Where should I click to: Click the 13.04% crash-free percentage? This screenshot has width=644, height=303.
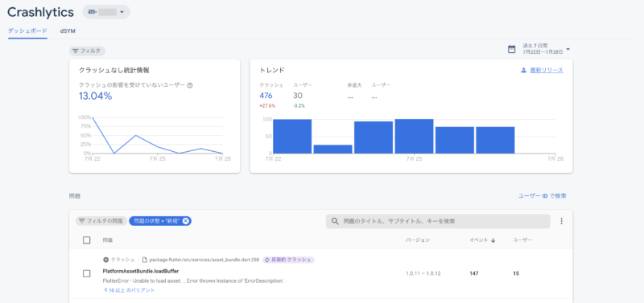[95, 96]
